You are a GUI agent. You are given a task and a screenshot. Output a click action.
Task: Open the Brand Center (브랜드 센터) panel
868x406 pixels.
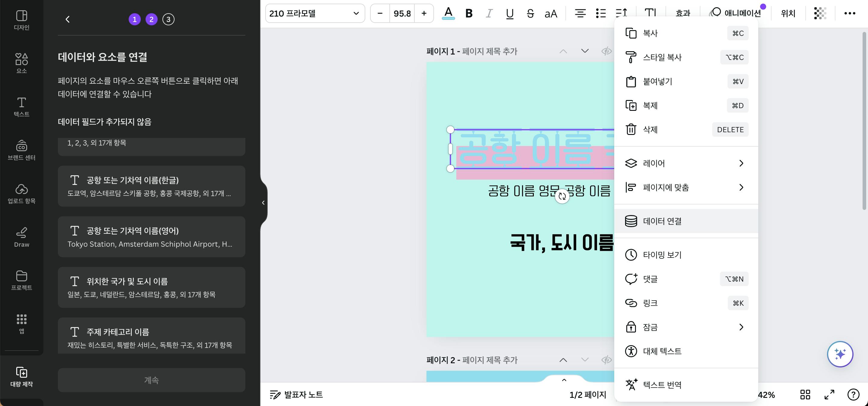coord(22,150)
